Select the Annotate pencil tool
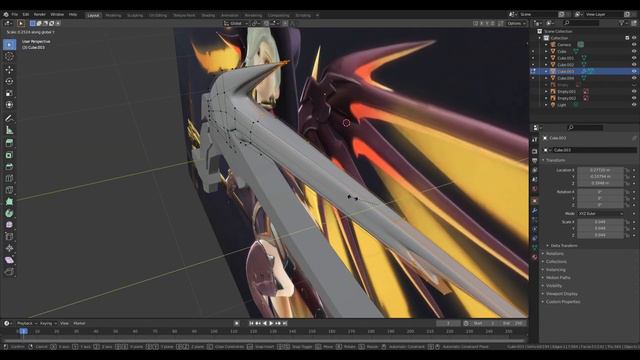 (x=9, y=118)
